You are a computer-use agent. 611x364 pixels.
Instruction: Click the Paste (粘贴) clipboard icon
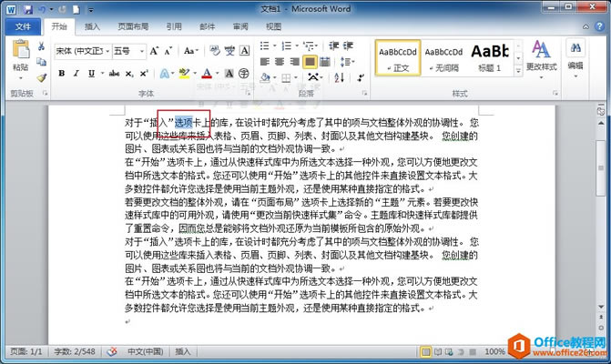click(21, 50)
